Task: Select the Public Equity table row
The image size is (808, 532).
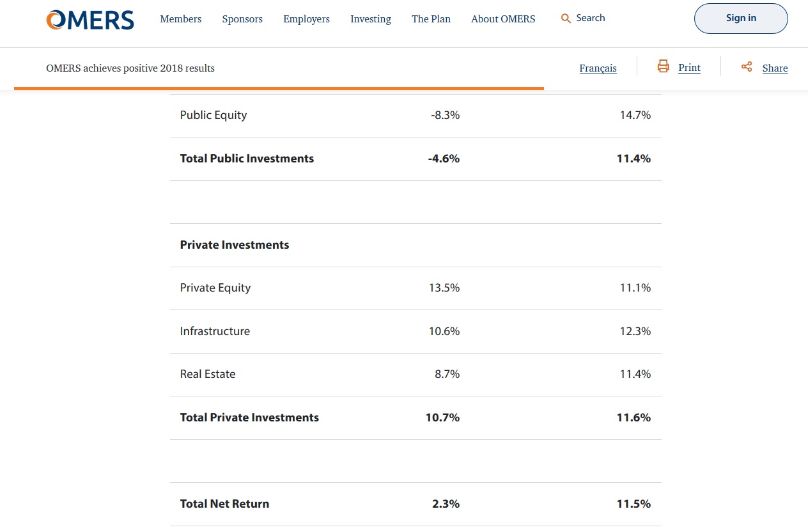Action: pos(416,115)
